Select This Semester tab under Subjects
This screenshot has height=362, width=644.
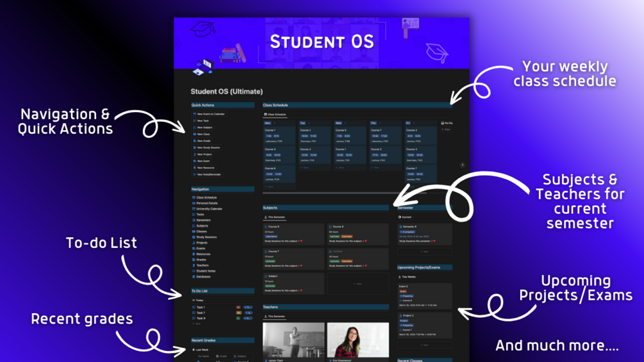tap(274, 217)
